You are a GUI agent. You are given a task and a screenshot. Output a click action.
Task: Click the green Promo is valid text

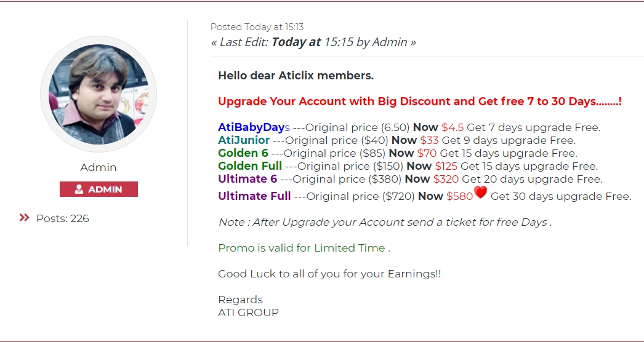tap(304, 248)
